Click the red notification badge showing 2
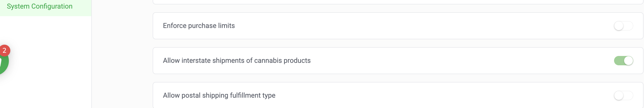Screen dimensions: 644x108 coord(4,51)
